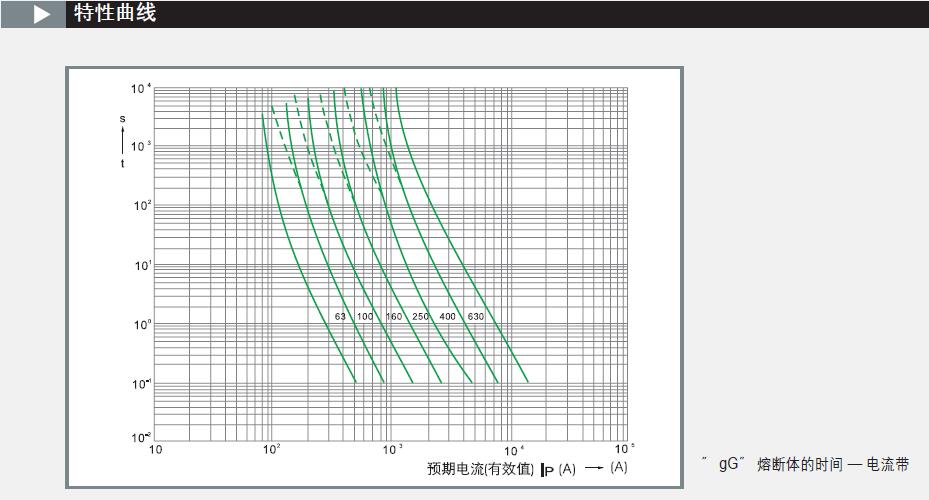Click the '10' label at x-axis origin

tap(155, 450)
